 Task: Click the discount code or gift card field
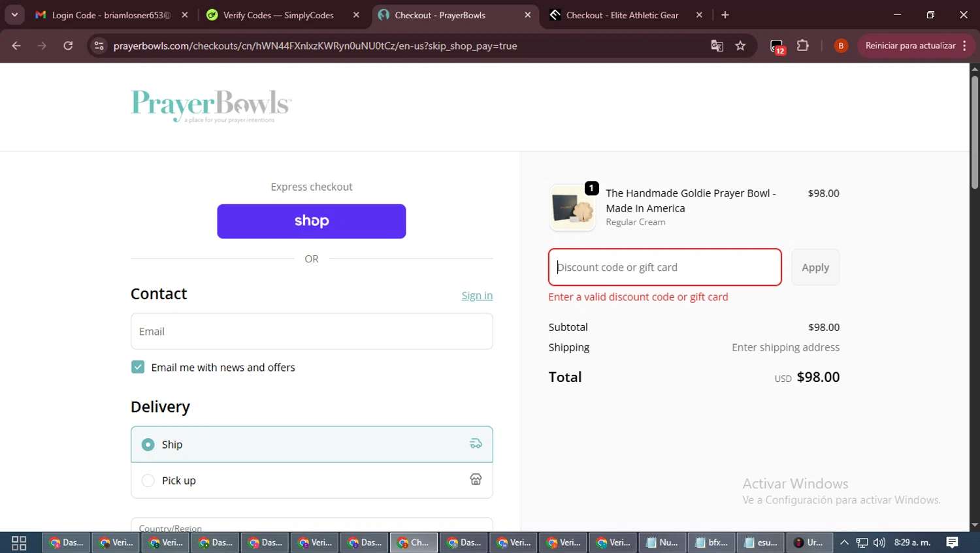click(x=665, y=267)
